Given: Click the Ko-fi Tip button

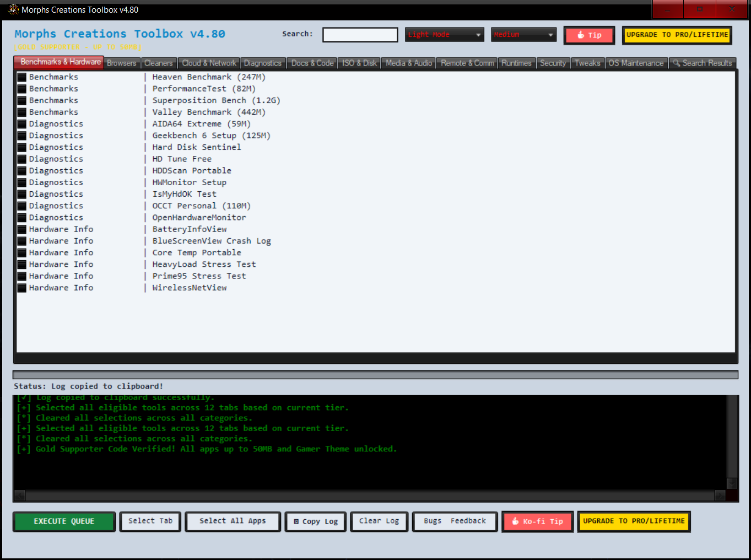Looking at the screenshot, I should (538, 521).
